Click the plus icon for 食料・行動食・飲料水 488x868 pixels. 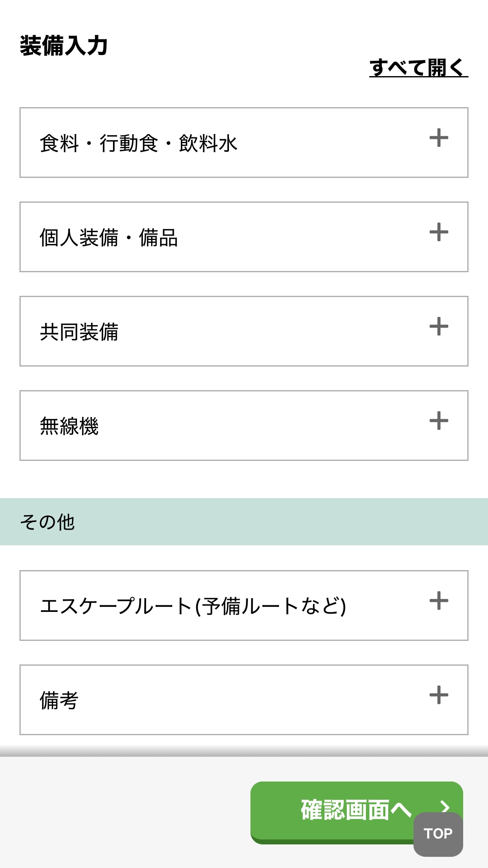click(439, 138)
